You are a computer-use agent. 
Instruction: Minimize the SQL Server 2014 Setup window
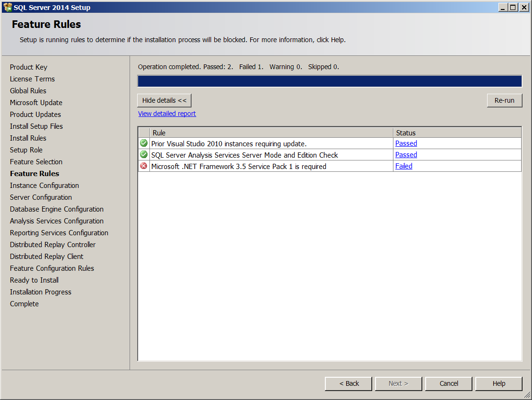pyautogui.click(x=503, y=7)
